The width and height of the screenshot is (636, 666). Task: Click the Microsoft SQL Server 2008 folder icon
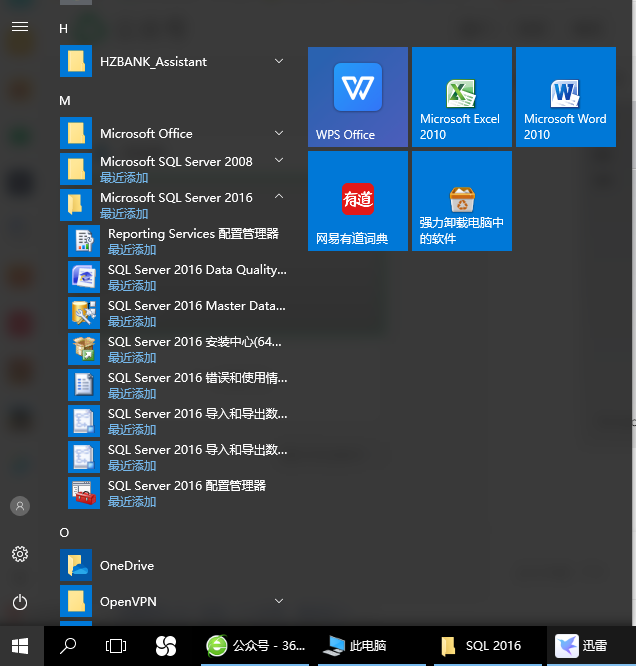point(76,169)
